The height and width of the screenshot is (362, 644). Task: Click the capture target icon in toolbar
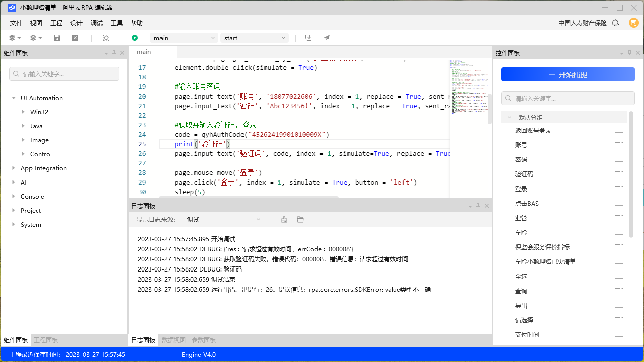pos(106,38)
